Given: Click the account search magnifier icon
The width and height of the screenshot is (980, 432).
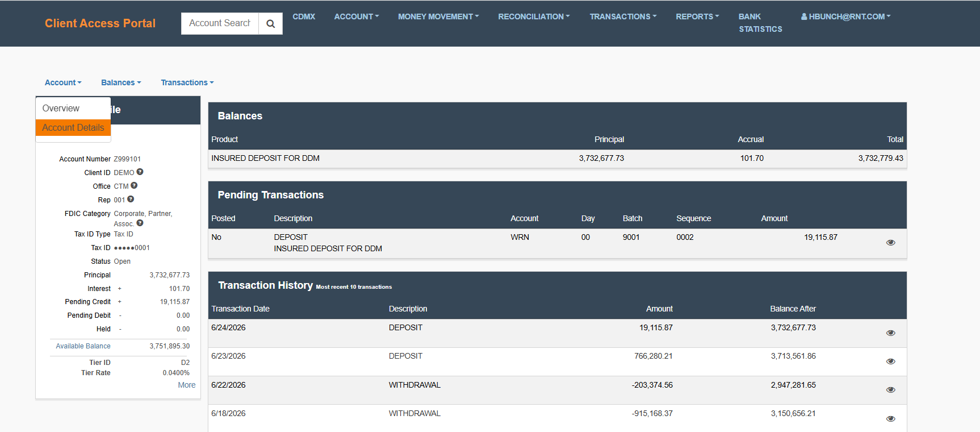Looking at the screenshot, I should 271,23.
